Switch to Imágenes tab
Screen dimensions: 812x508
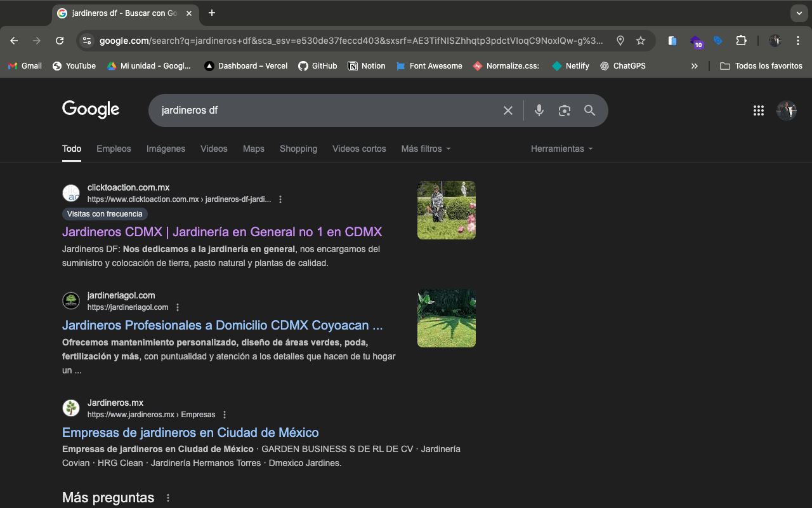166,149
